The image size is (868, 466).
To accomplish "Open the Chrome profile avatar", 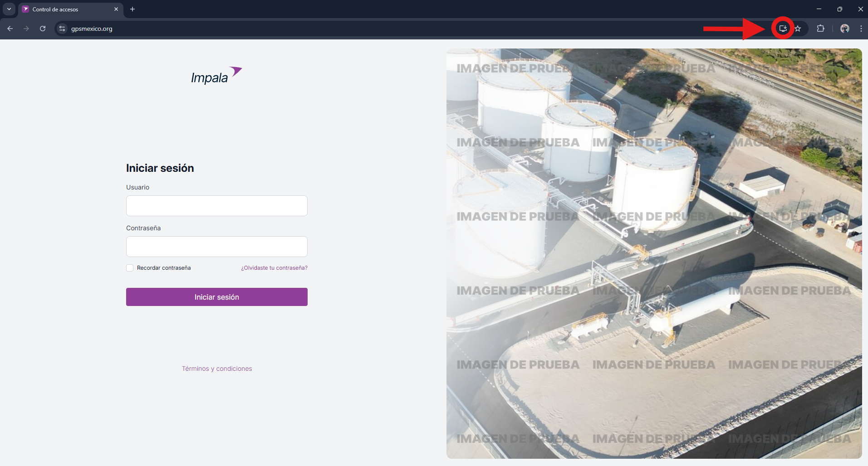I will click(844, 29).
